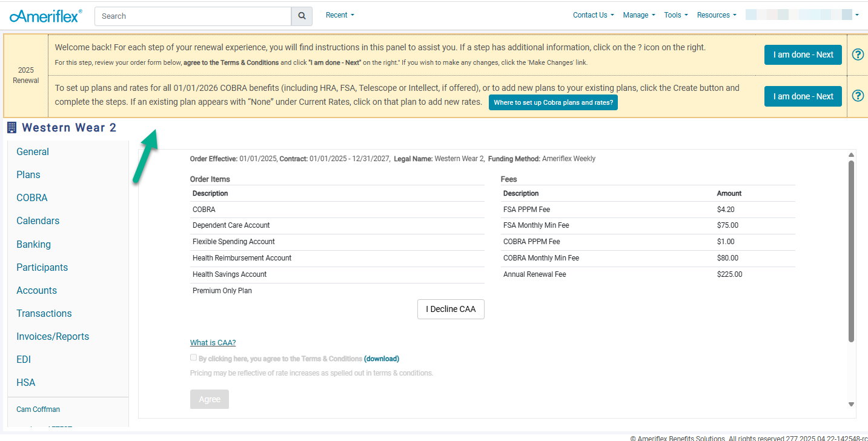Open the "What is CAA?" link

pos(213,343)
